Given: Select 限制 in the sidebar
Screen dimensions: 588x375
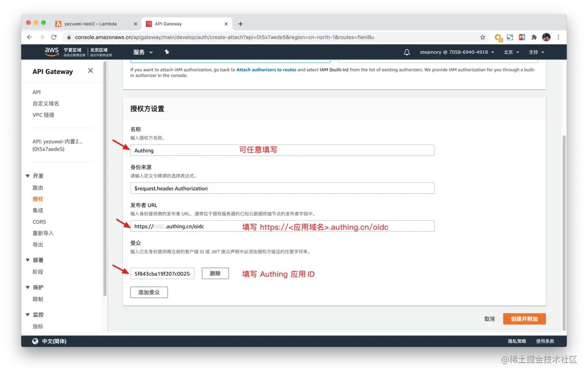Looking at the screenshot, I should pyautogui.click(x=37, y=299).
